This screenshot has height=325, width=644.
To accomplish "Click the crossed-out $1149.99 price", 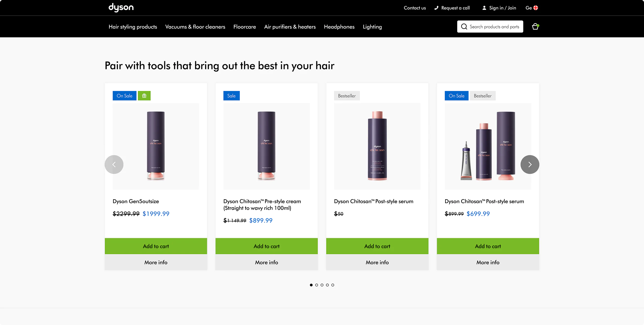I will [x=235, y=220].
